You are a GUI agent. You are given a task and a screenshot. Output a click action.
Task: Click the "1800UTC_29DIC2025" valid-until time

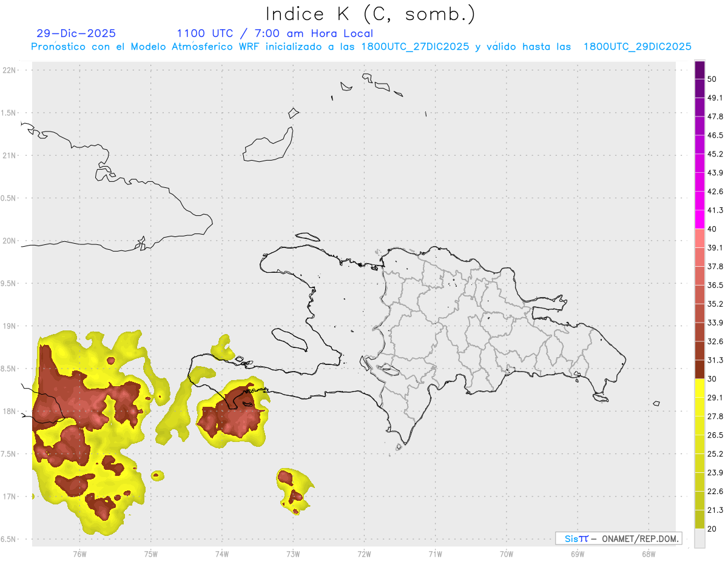[x=637, y=47]
